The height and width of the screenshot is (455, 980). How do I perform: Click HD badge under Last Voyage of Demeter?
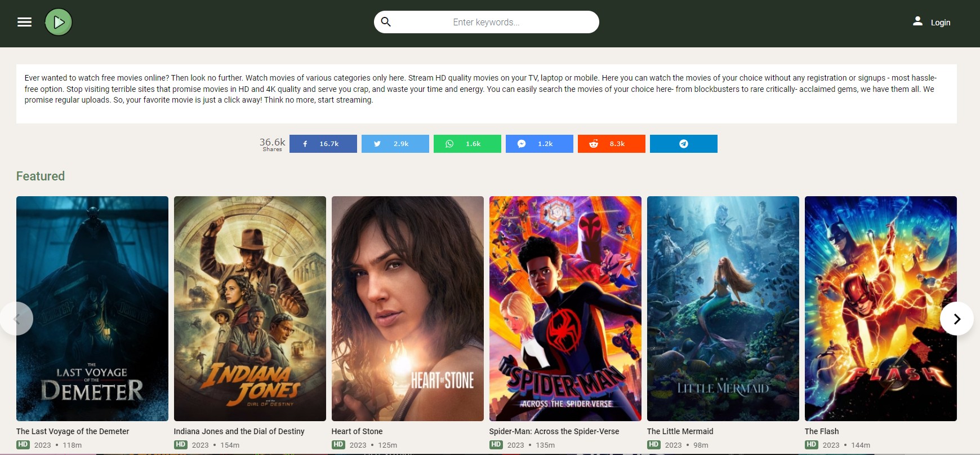tap(23, 444)
